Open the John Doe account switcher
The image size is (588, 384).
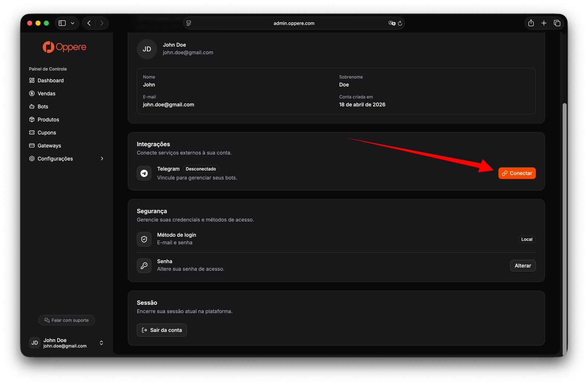pyautogui.click(x=101, y=343)
